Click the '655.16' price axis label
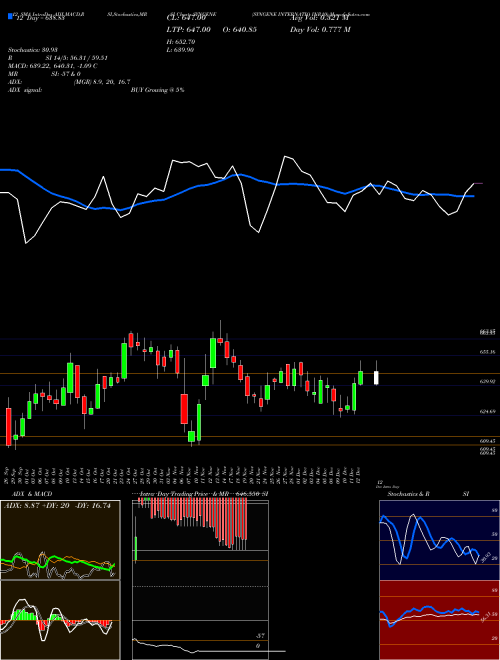The image size is (500, 660). tap(487, 352)
